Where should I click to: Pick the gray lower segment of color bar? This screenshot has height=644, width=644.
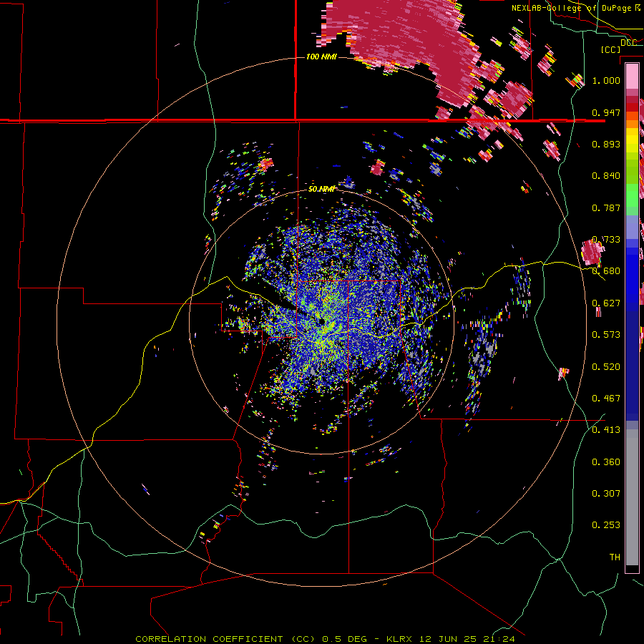632,497
